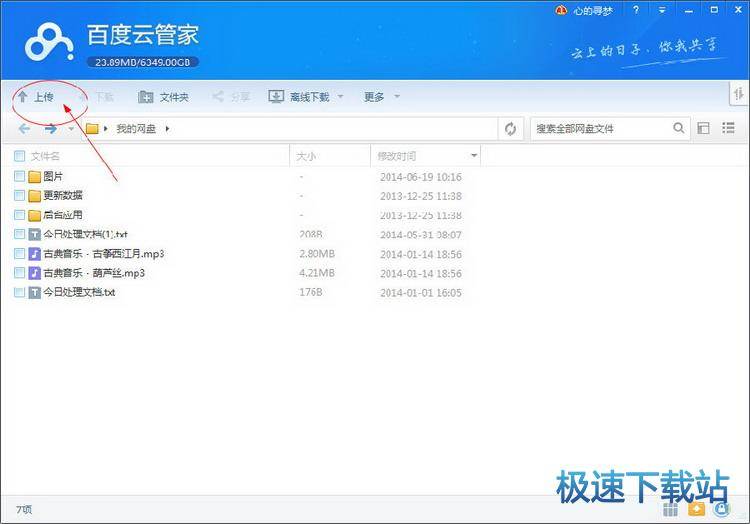Sort by the 修改时间 column header

click(397, 156)
